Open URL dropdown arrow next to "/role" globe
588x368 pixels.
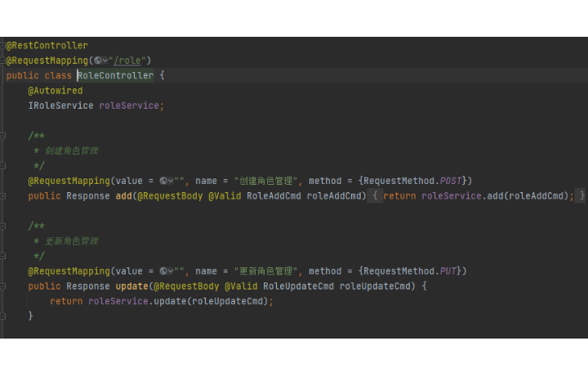[x=106, y=61]
